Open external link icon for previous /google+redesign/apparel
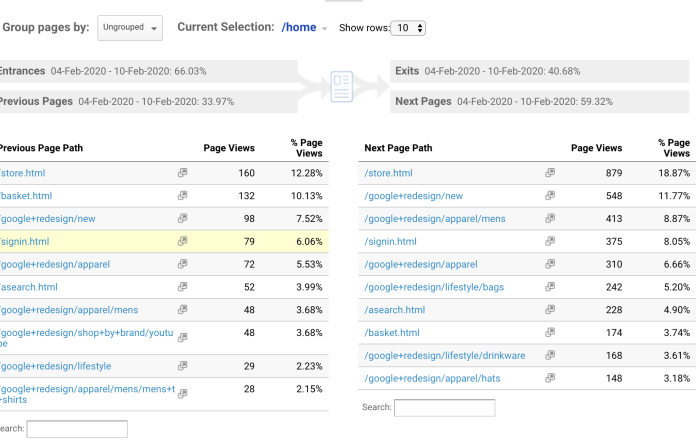Screen dimensions: 700x447 pyautogui.click(x=182, y=264)
